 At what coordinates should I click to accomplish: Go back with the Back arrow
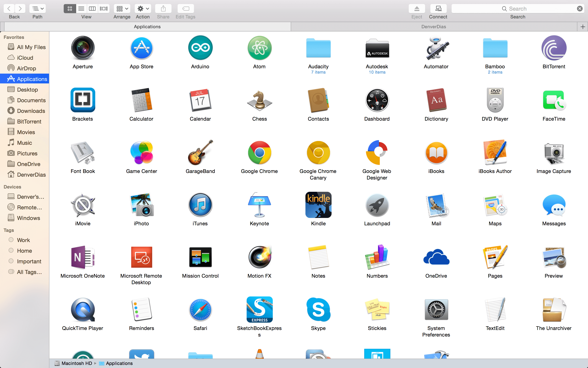point(9,9)
